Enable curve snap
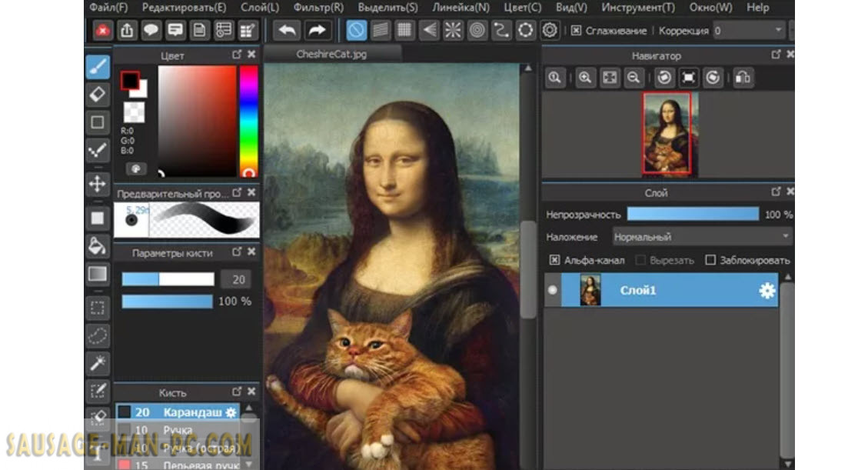This screenshot has width=868, height=470. click(501, 30)
